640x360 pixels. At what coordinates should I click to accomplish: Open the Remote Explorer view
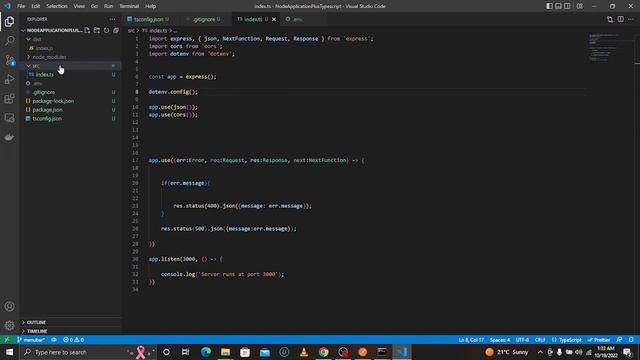coord(9,118)
